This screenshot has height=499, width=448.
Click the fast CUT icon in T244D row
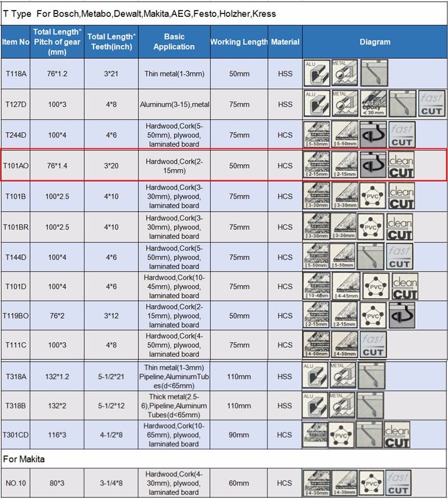pos(402,134)
